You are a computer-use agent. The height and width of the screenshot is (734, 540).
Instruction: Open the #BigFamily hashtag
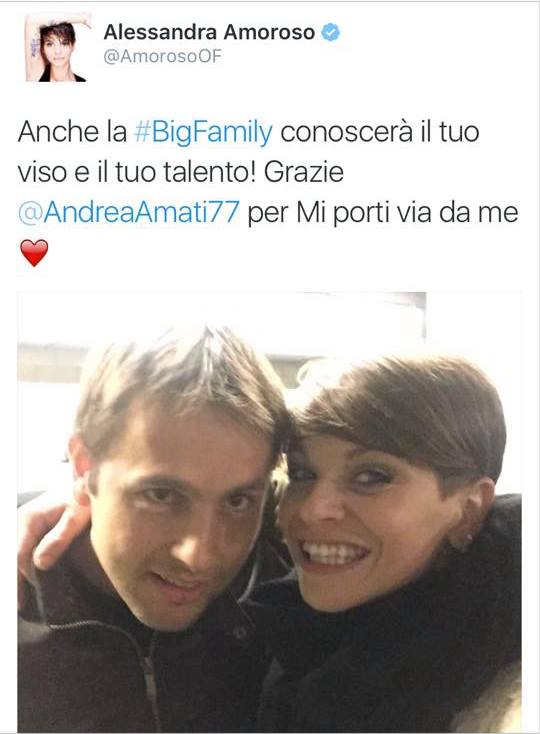coord(203,132)
